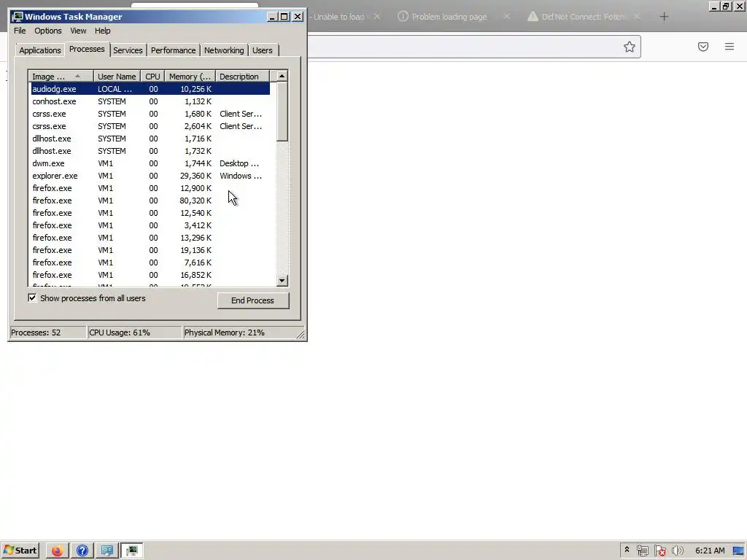
Task: Open the Start menu
Action: (20, 551)
